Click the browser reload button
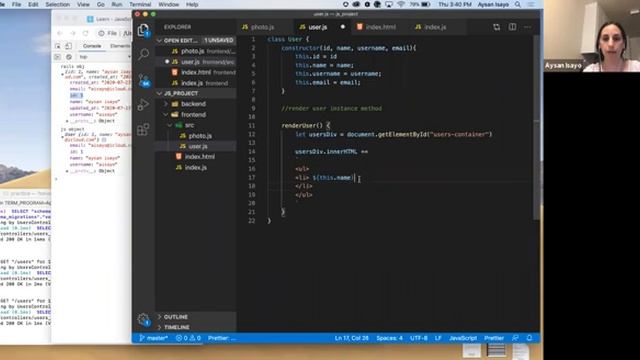Image resolution: width=640 pixels, height=360 pixels. click(85, 33)
